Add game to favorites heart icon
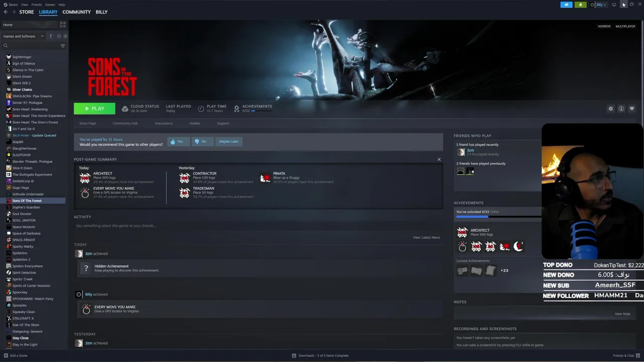This screenshot has width=644, height=362. tap(632, 109)
